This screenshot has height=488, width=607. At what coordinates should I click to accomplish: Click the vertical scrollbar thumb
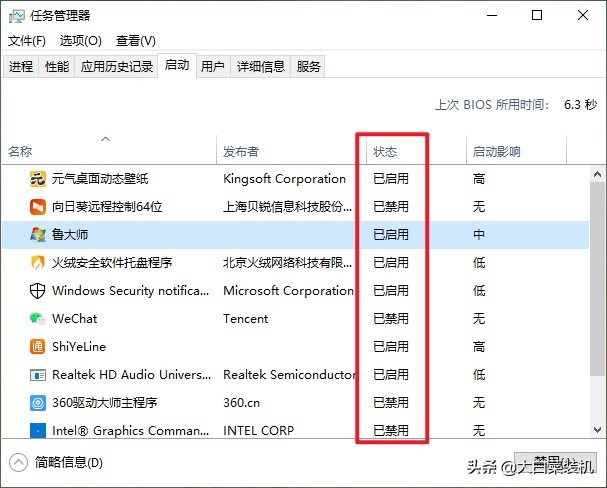click(597, 279)
